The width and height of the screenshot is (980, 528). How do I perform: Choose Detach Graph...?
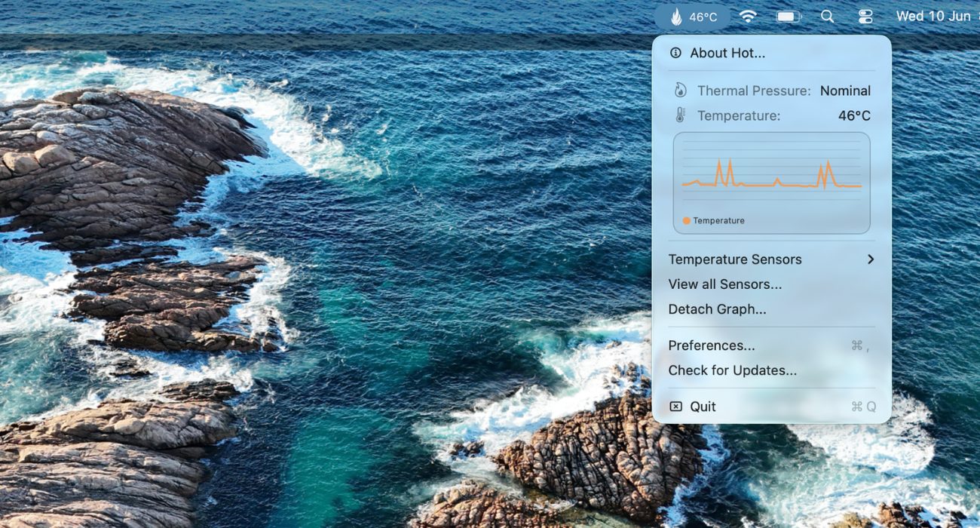[x=772, y=309]
